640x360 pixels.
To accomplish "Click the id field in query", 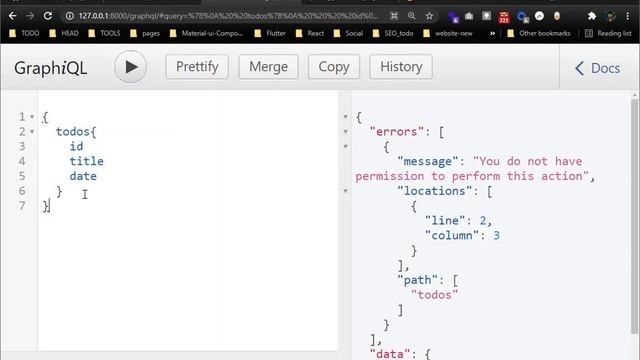I will (x=76, y=147).
